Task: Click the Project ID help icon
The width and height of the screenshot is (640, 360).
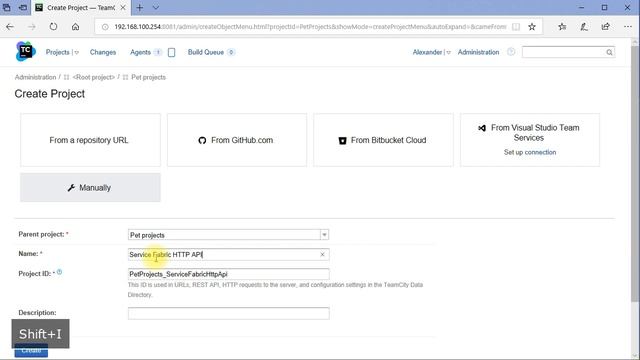Action: coord(60,272)
